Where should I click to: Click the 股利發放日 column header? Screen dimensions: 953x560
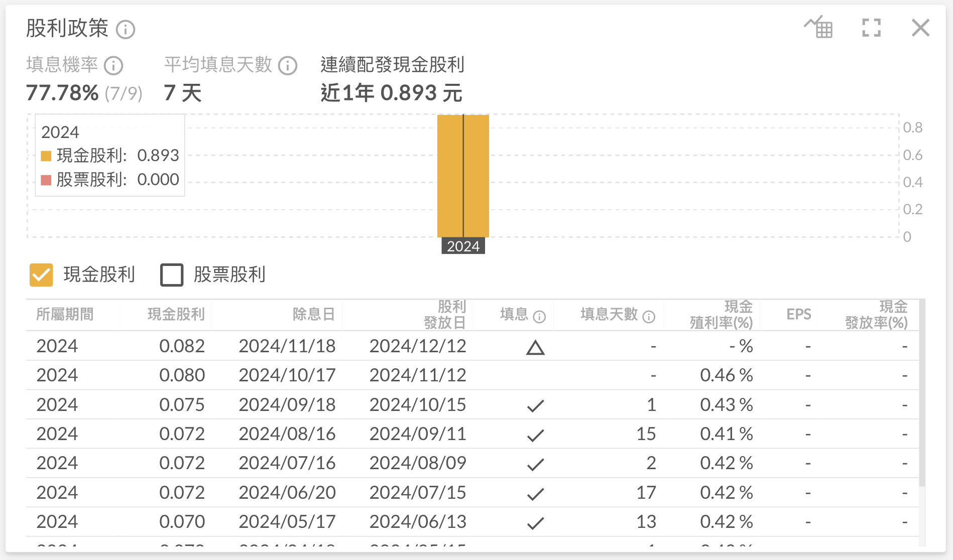tap(444, 315)
